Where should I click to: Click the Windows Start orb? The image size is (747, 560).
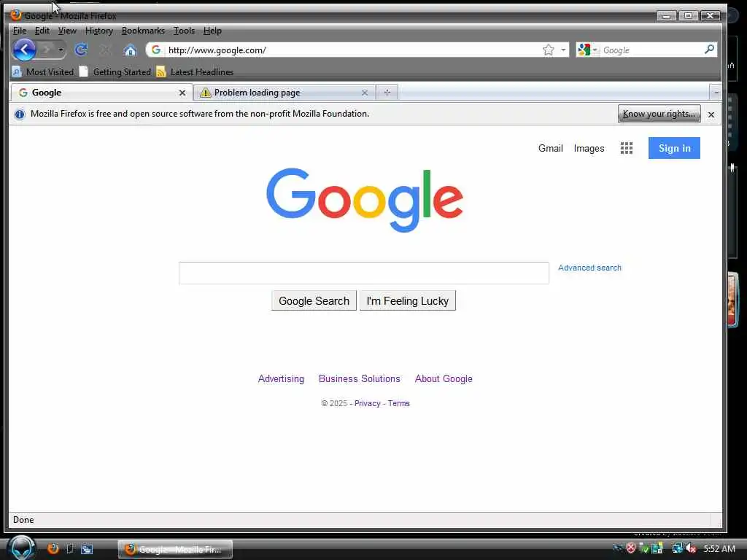click(21, 548)
